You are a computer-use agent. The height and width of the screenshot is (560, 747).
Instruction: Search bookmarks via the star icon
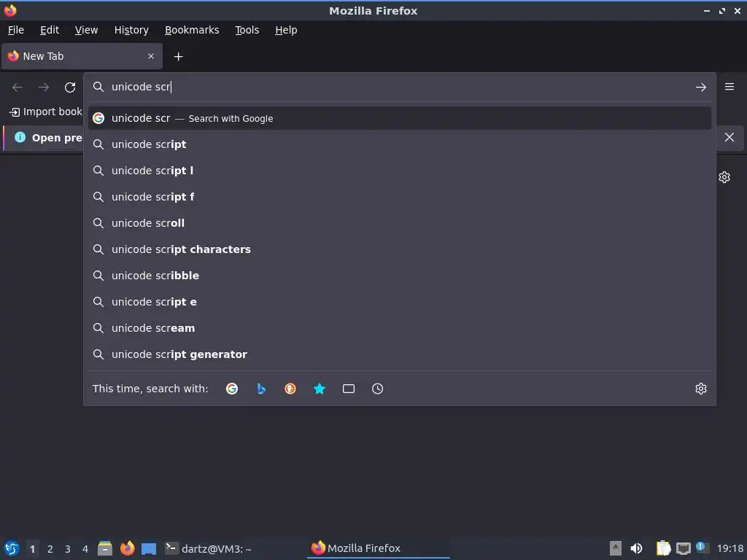coord(320,389)
